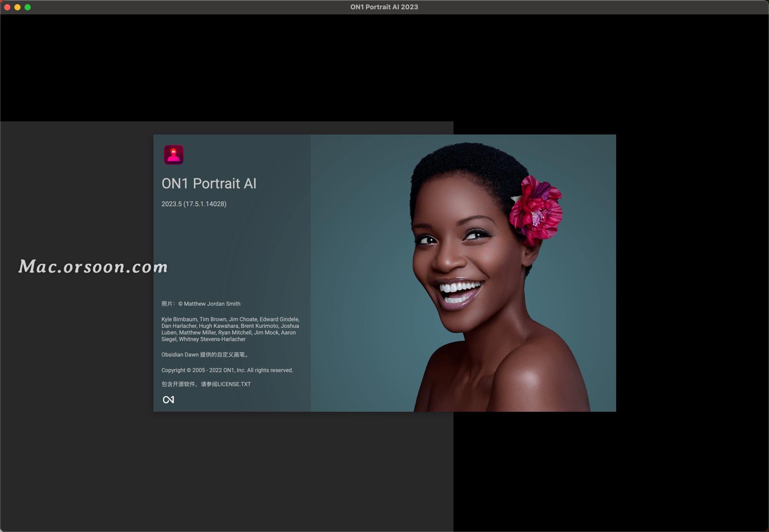
Task: Click the ON1 Portrait AI app icon
Action: pos(174,155)
